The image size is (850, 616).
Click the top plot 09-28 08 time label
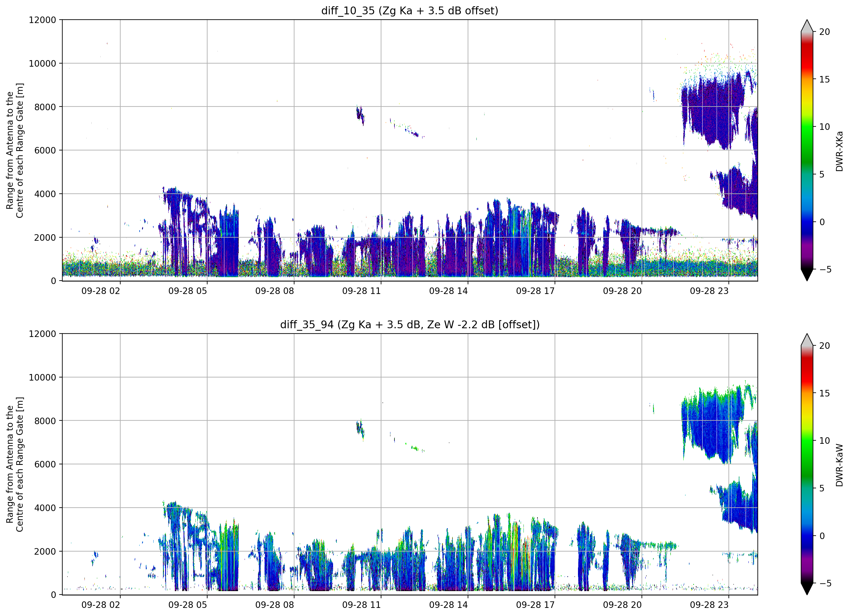point(275,291)
